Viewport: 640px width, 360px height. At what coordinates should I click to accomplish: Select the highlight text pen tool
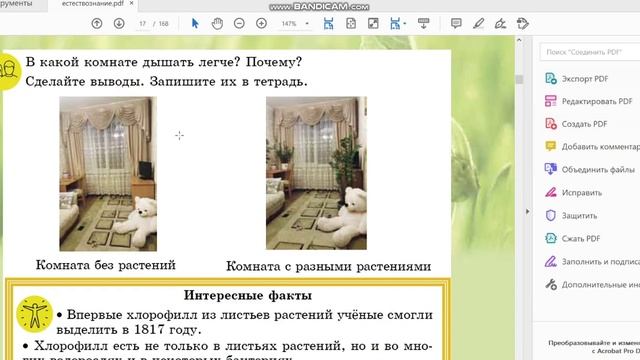coord(478,24)
